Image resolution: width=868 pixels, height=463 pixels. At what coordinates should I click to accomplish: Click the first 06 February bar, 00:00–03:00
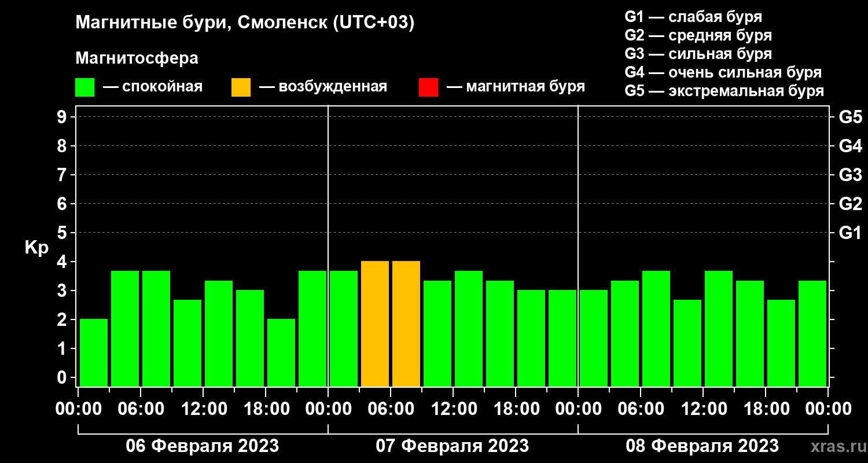click(94, 352)
